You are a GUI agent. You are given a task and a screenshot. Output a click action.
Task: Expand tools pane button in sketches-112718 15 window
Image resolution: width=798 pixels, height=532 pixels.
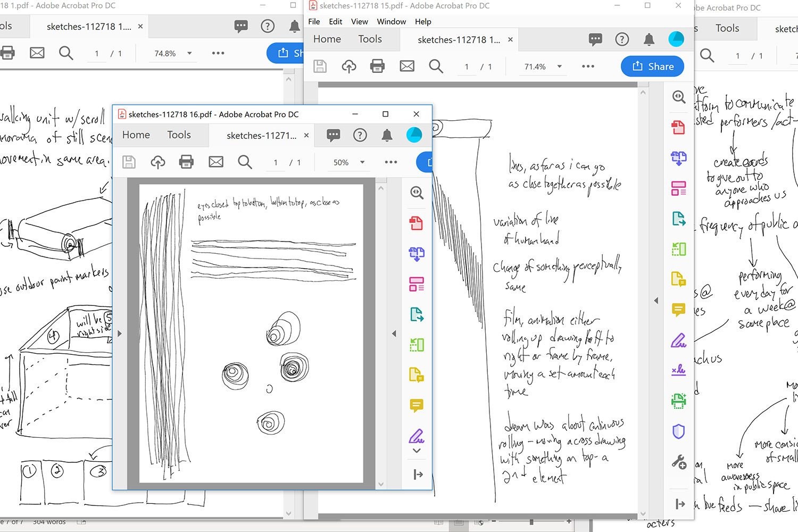click(679, 504)
